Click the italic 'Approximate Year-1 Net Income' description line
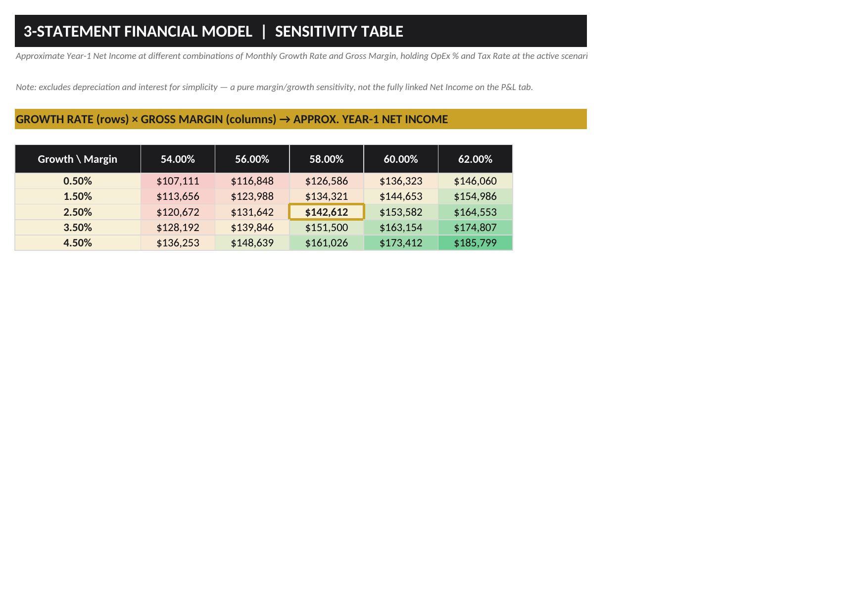Image resolution: width=868 pixels, height=614 pixels. 301,56
